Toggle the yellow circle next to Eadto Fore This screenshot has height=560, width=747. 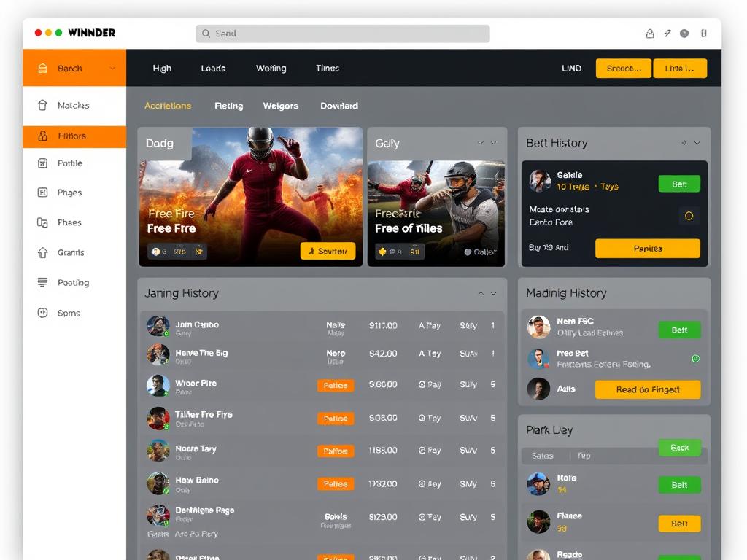[689, 216]
